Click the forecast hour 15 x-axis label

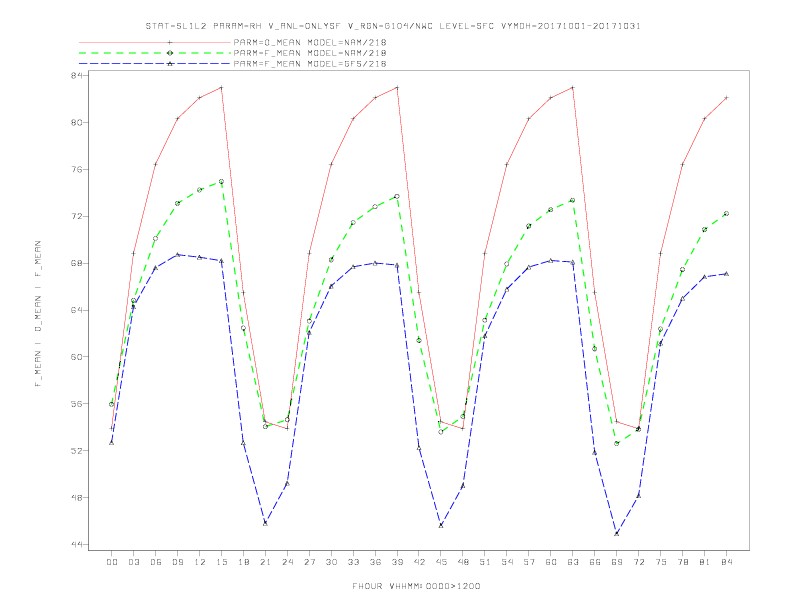pos(222,562)
